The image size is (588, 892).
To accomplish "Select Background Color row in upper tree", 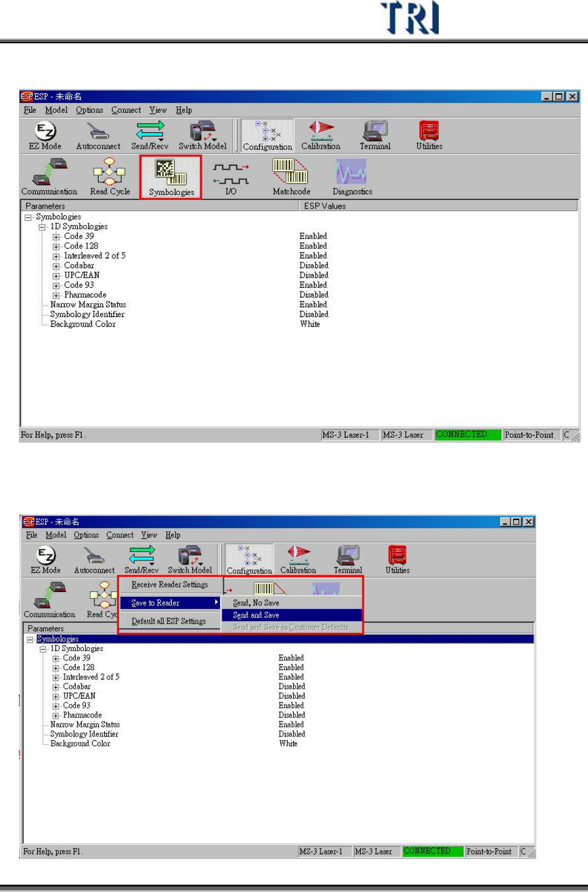I will (83, 324).
